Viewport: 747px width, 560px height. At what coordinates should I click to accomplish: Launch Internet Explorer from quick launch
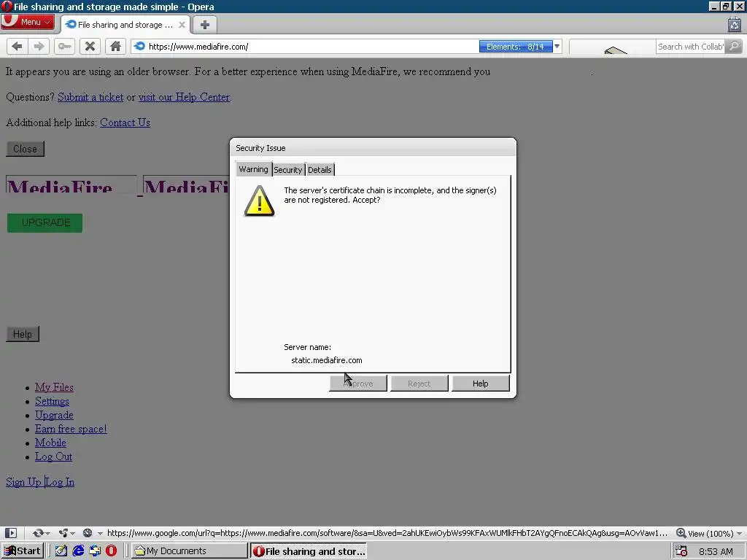[78, 551]
